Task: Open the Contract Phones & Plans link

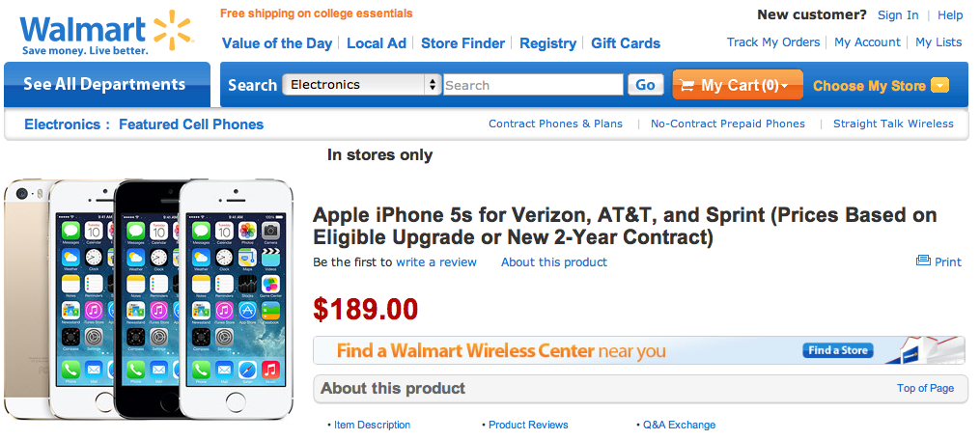Action: tap(555, 124)
